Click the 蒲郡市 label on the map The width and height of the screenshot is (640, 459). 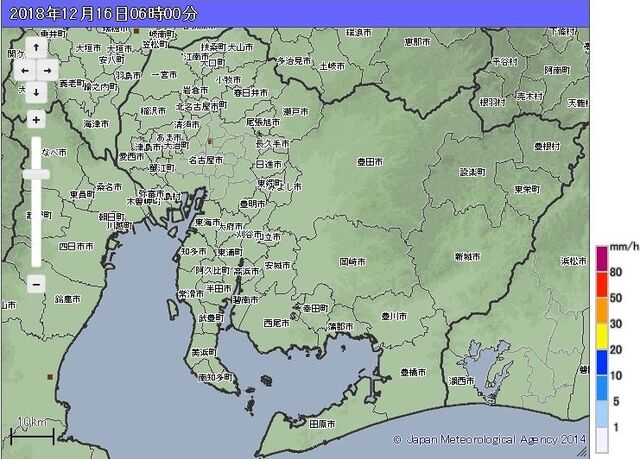click(340, 326)
